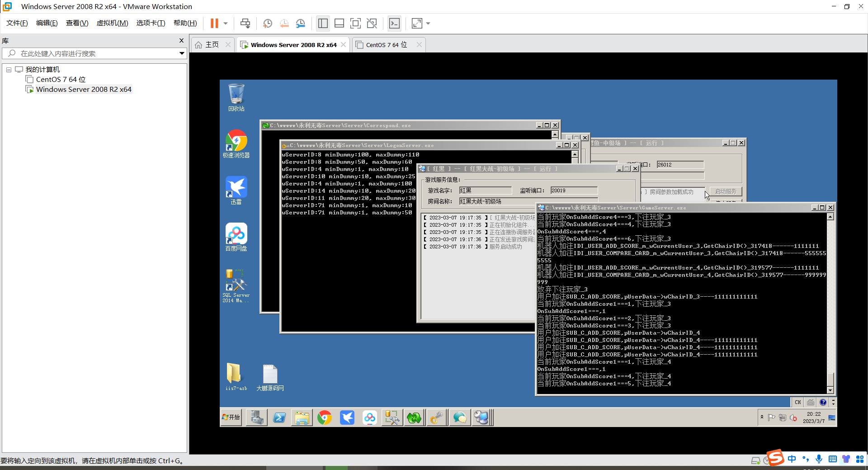Collapse the 我的计算机 tree node
The height and width of the screenshot is (470, 868).
click(x=9, y=70)
